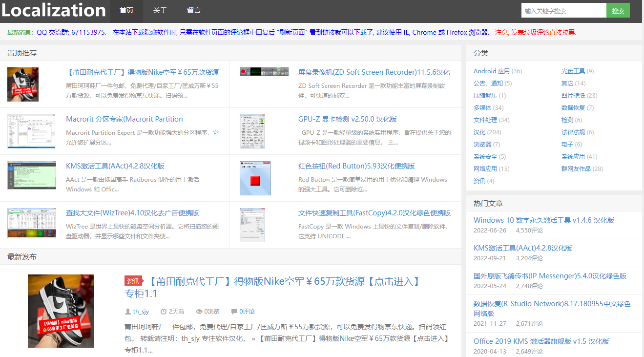This screenshot has width=644, height=357.
Task: Open hot article Windows 10 数字永久激活工具 v1.4.6
Action: pyautogui.click(x=544, y=220)
